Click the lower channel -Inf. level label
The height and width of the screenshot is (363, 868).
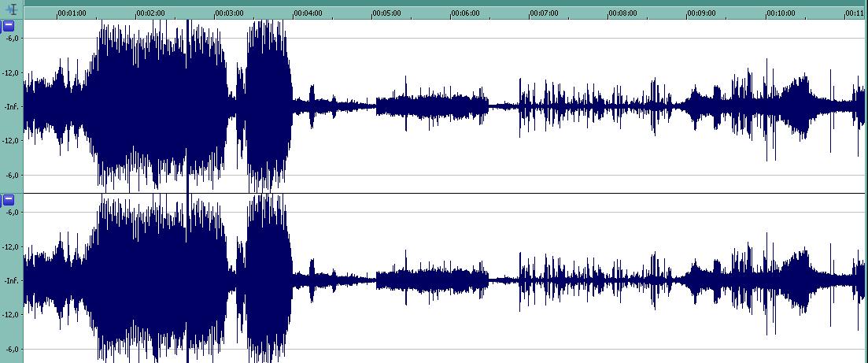tap(12, 281)
